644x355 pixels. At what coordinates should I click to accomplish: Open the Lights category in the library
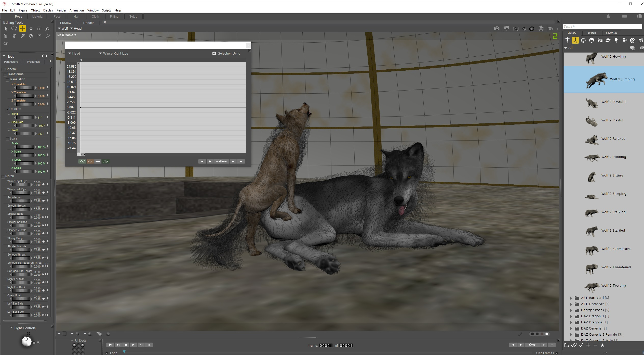pyautogui.click(x=616, y=40)
